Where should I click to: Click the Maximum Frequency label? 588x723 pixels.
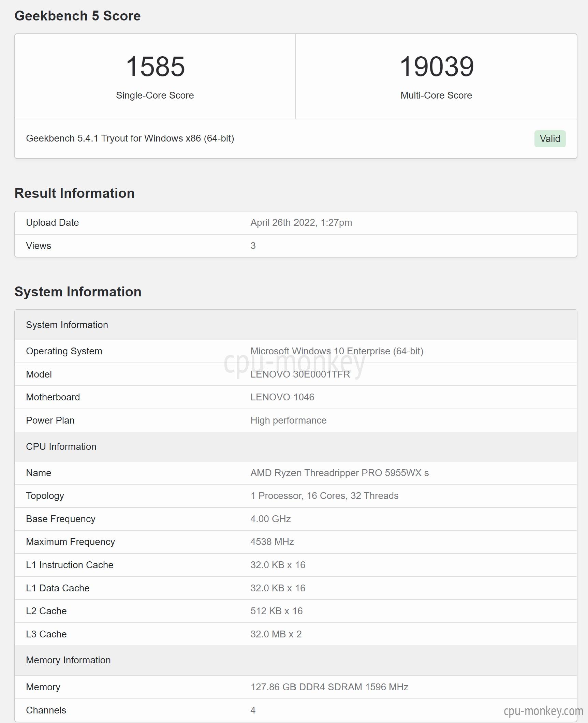coord(71,542)
